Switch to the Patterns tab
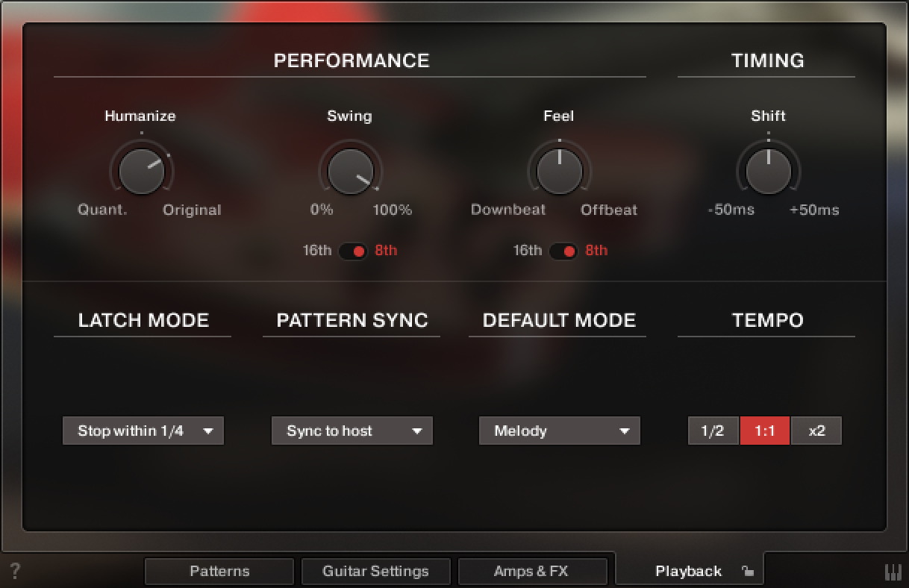 (219, 572)
